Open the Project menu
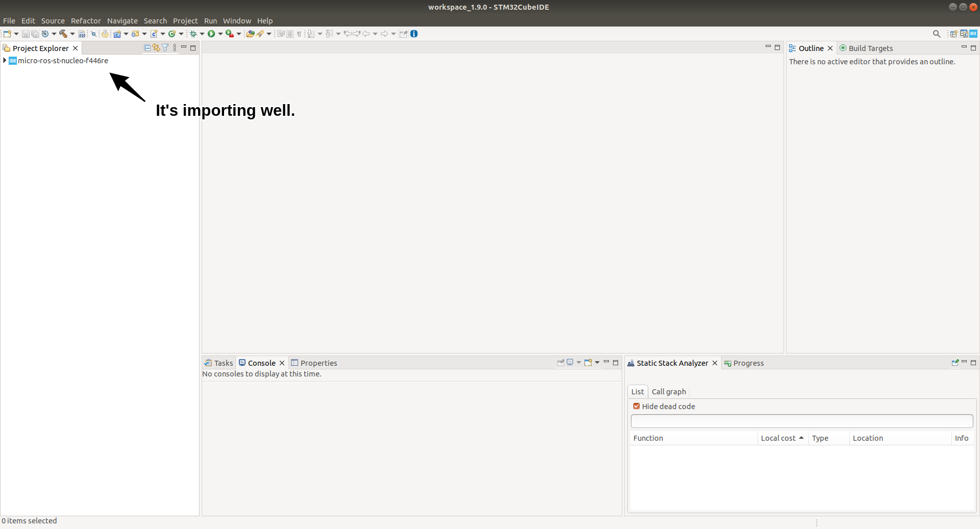This screenshot has width=980, height=529. 185,21
